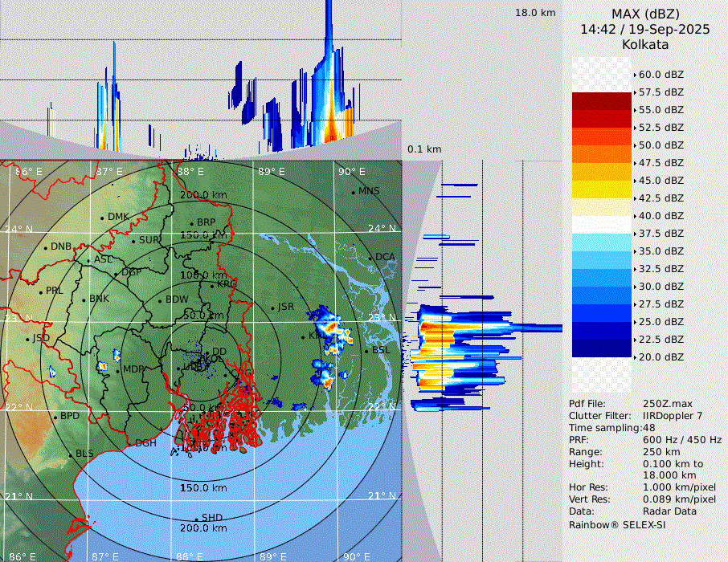Click the SHD station marker
728x562 pixels.
(x=196, y=519)
